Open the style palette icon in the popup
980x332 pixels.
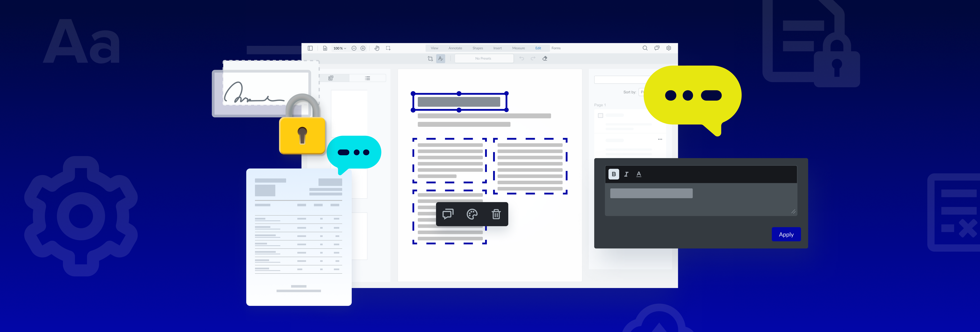[472, 214]
